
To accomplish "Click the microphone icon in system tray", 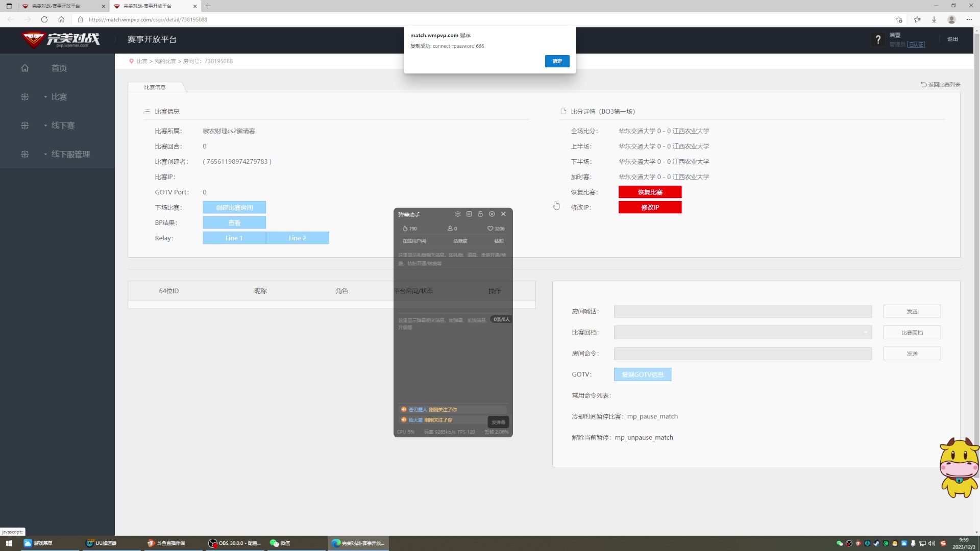I will (913, 543).
